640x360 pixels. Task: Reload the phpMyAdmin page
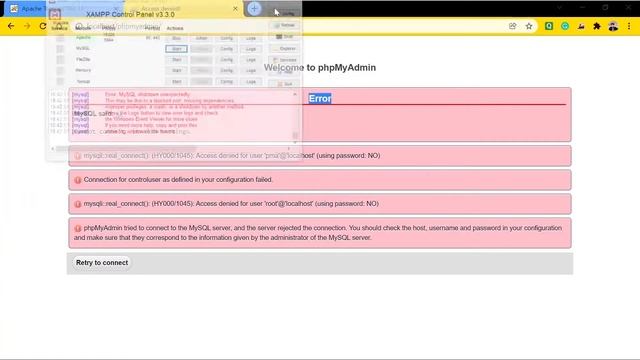[43, 26]
